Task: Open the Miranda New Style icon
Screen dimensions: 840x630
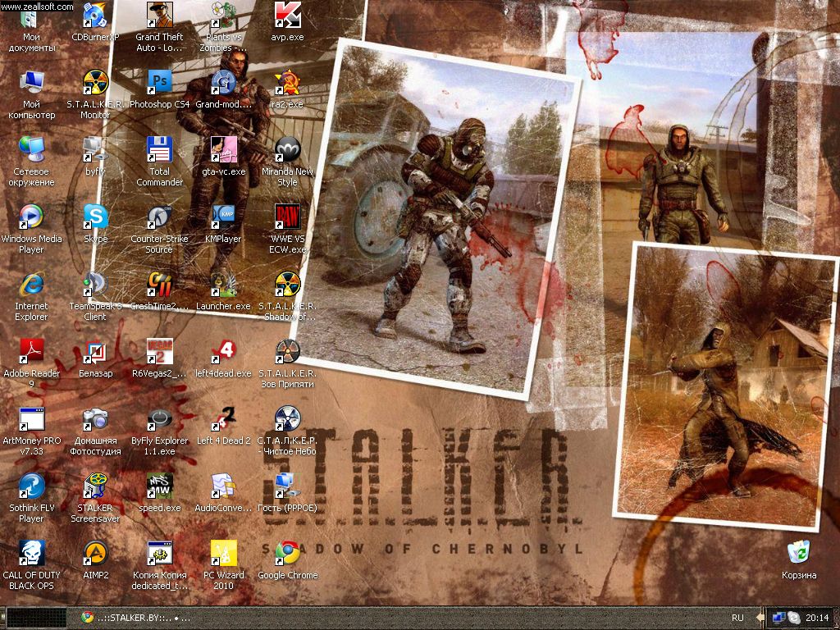Action: [288, 149]
